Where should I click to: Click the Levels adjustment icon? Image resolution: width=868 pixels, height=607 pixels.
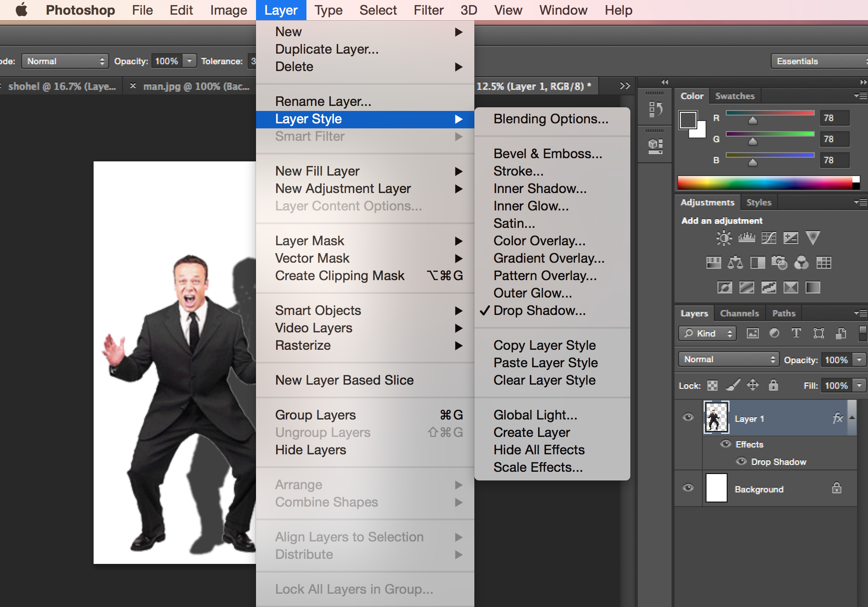[746, 237]
